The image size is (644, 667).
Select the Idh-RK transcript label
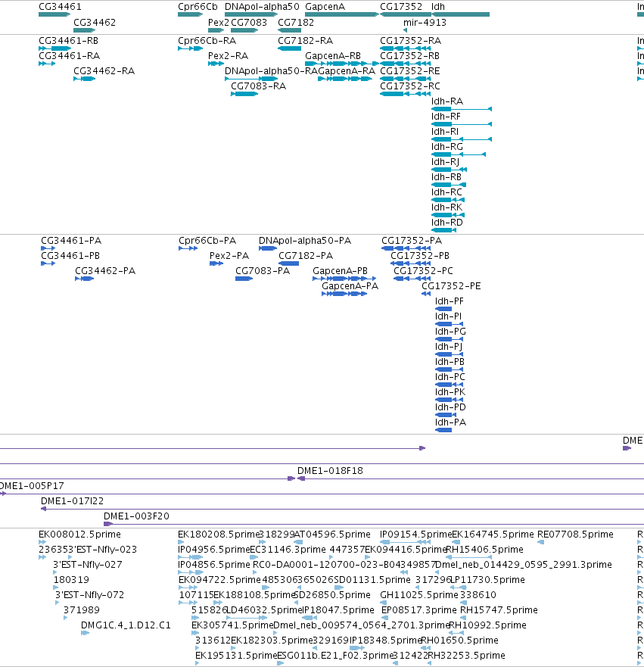tap(446, 207)
